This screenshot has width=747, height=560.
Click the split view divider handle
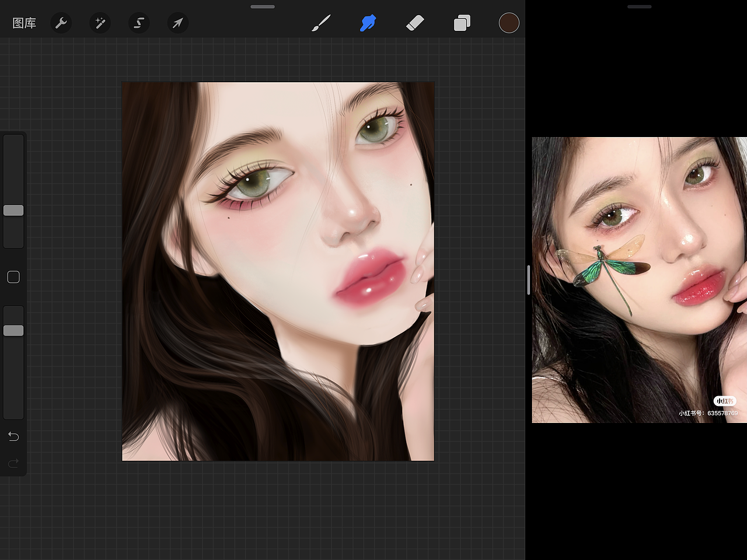tap(529, 280)
